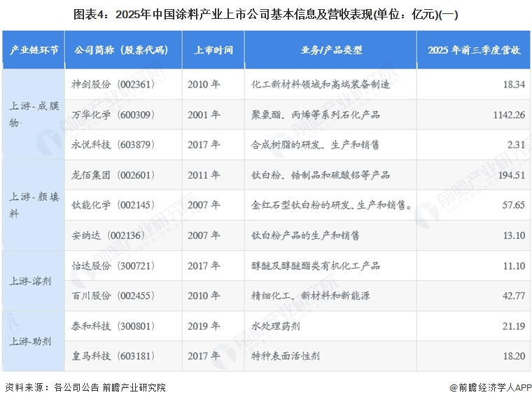Viewport: 532px width, 402px height.
Task: Click revenue value 11.10
Action: 514,265
